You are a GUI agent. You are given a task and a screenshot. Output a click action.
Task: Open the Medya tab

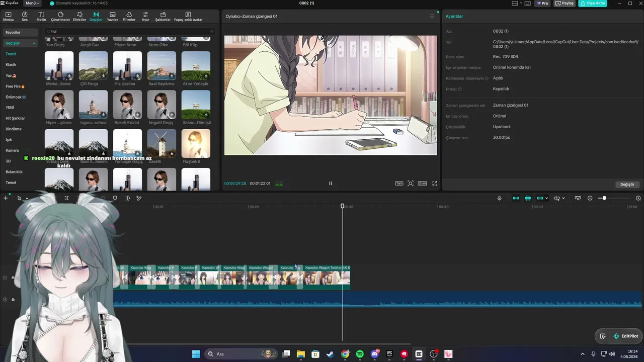(x=8, y=17)
